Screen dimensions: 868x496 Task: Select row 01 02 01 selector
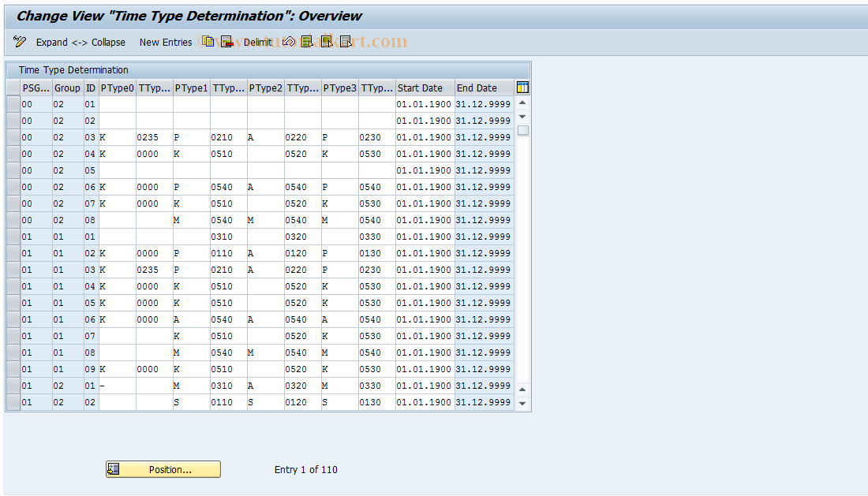pos(13,386)
